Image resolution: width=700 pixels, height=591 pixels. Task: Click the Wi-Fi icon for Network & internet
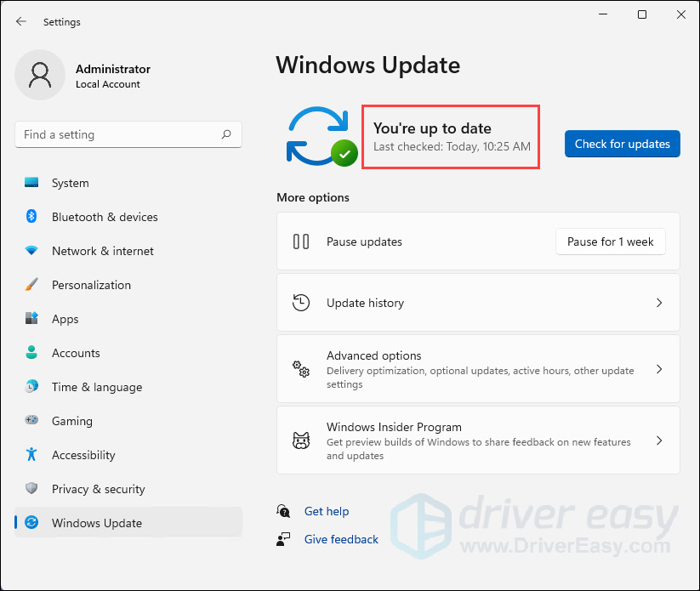tap(31, 250)
